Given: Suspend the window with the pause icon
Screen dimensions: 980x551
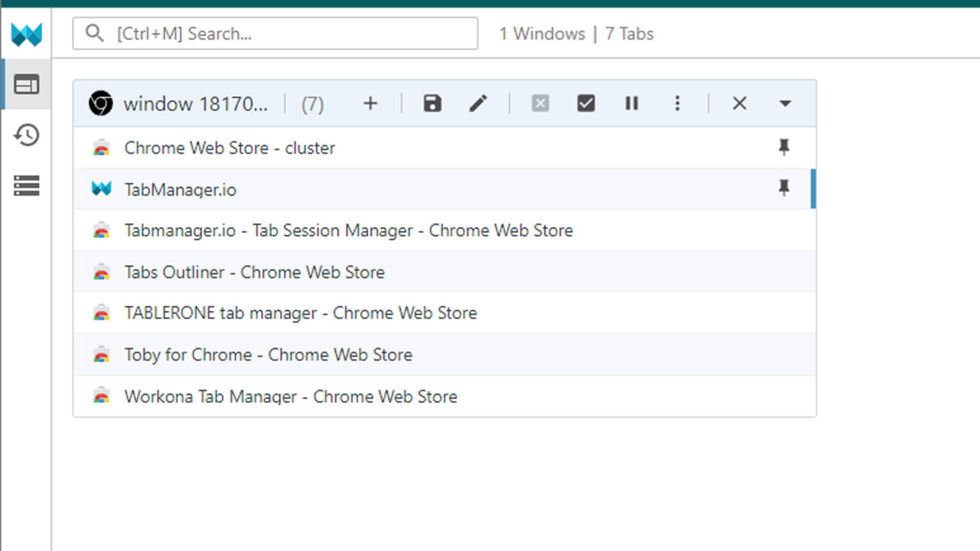Looking at the screenshot, I should click(631, 103).
